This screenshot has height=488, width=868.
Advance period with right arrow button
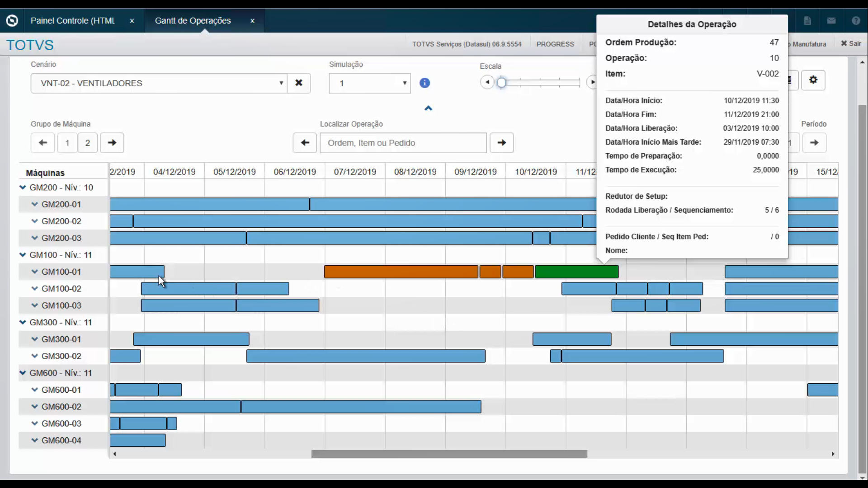[x=814, y=143]
